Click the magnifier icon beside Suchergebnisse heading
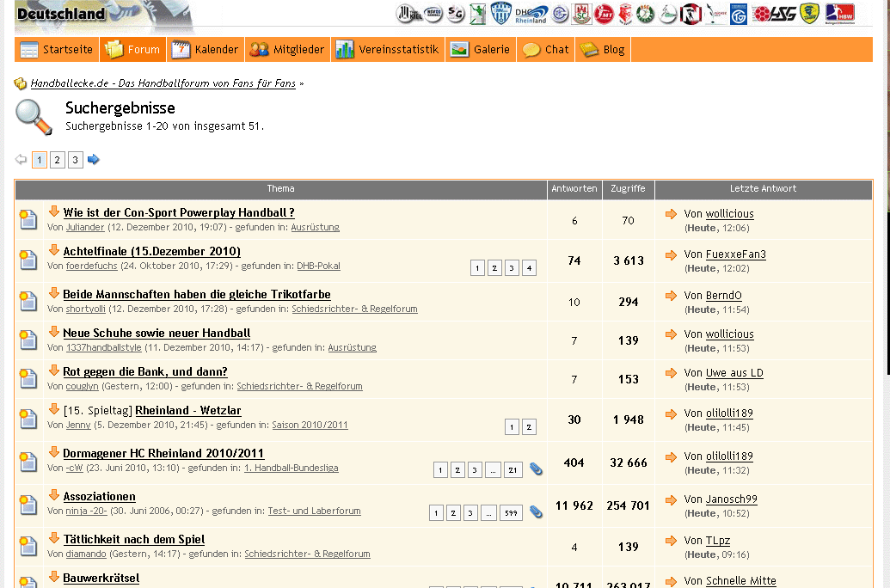890x588 pixels. 34,116
